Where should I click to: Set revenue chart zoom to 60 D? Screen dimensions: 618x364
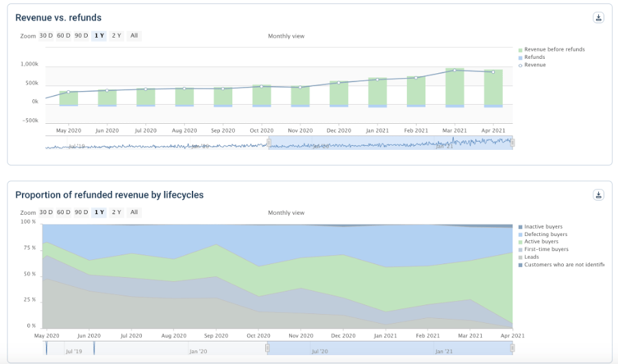[x=64, y=36]
